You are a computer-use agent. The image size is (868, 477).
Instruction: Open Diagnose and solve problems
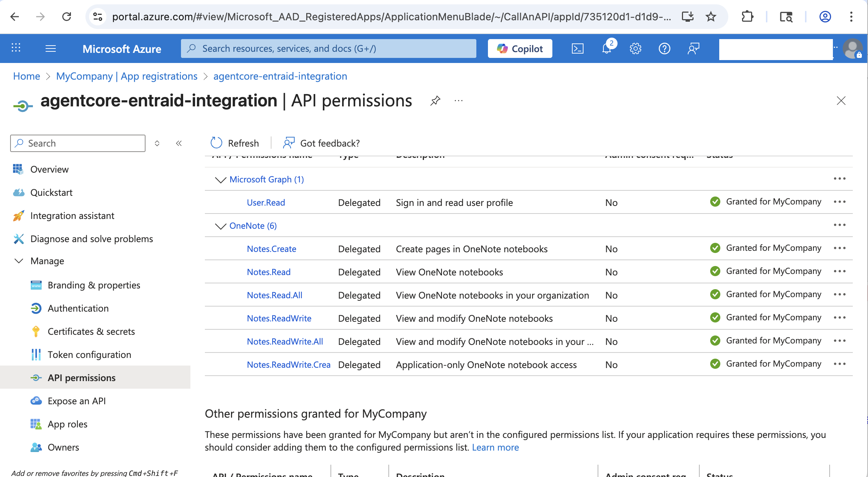point(92,239)
